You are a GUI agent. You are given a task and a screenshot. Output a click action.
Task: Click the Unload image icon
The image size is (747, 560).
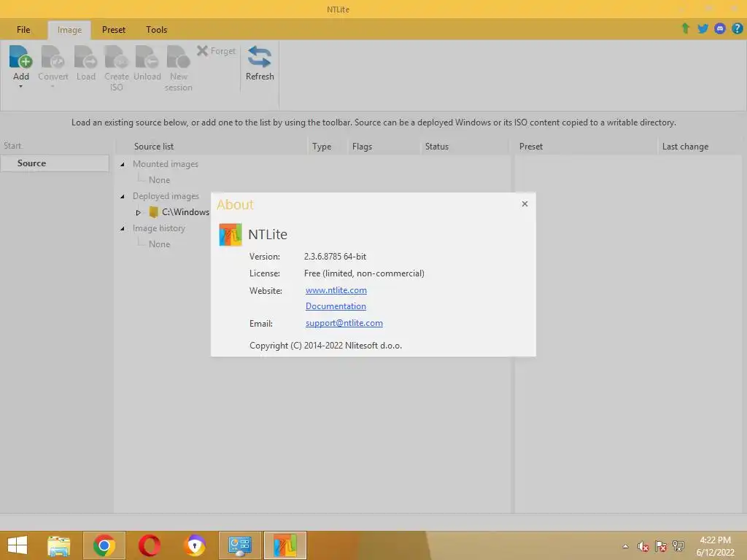[x=147, y=57]
